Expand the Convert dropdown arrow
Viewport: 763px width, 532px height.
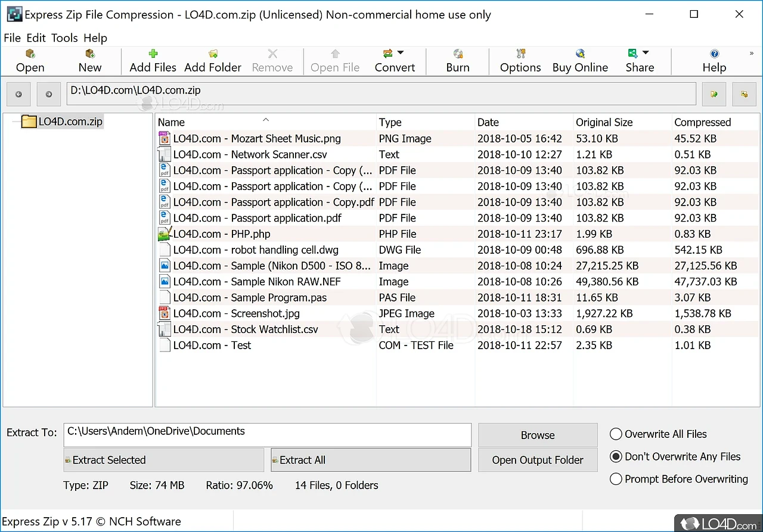tap(401, 53)
